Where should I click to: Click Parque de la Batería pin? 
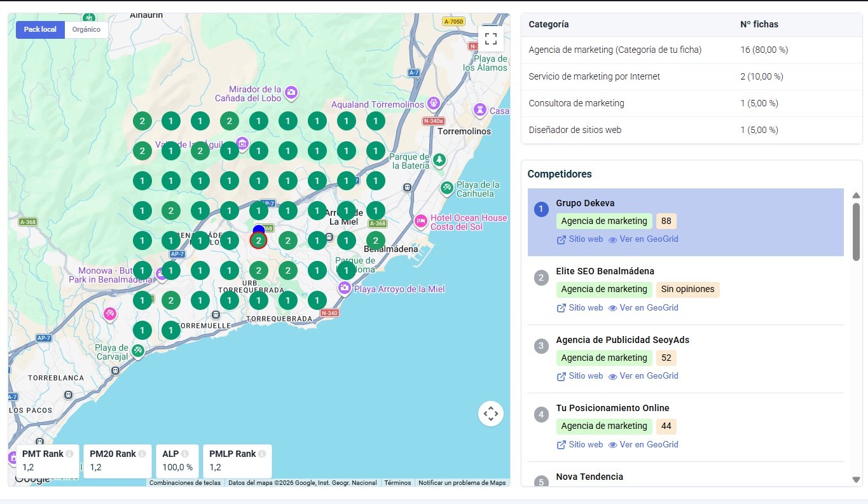pos(439,159)
